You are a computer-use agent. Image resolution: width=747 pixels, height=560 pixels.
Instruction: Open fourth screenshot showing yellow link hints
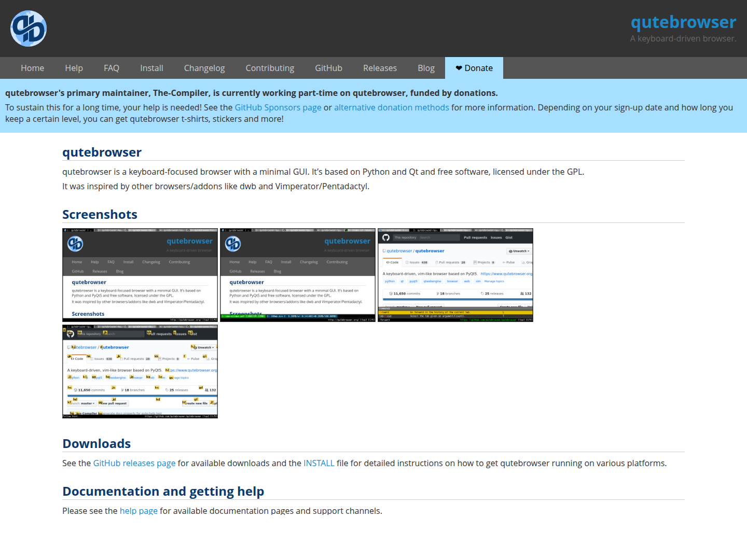[x=140, y=372]
